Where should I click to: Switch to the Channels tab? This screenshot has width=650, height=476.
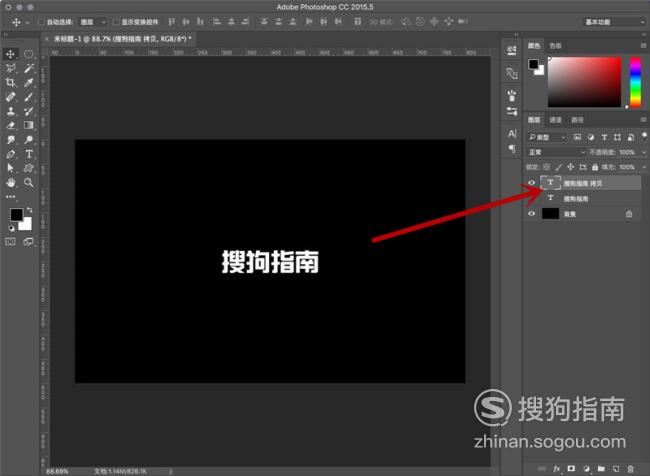(555, 120)
